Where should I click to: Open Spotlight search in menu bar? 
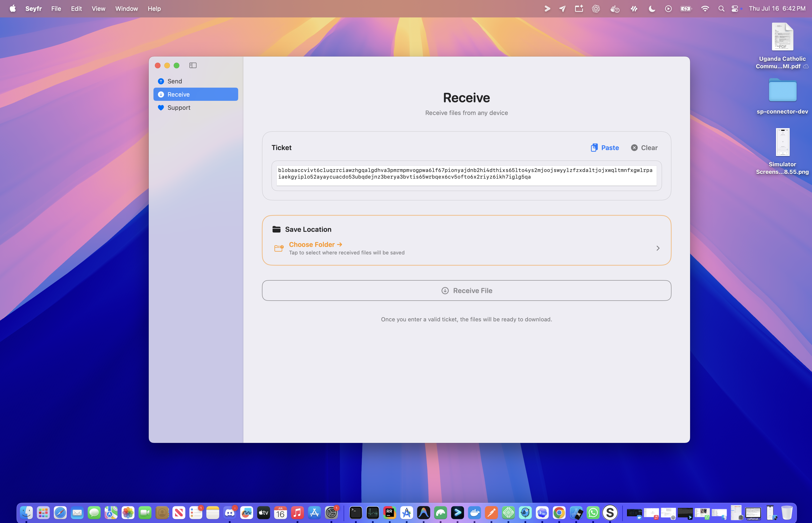(721, 9)
